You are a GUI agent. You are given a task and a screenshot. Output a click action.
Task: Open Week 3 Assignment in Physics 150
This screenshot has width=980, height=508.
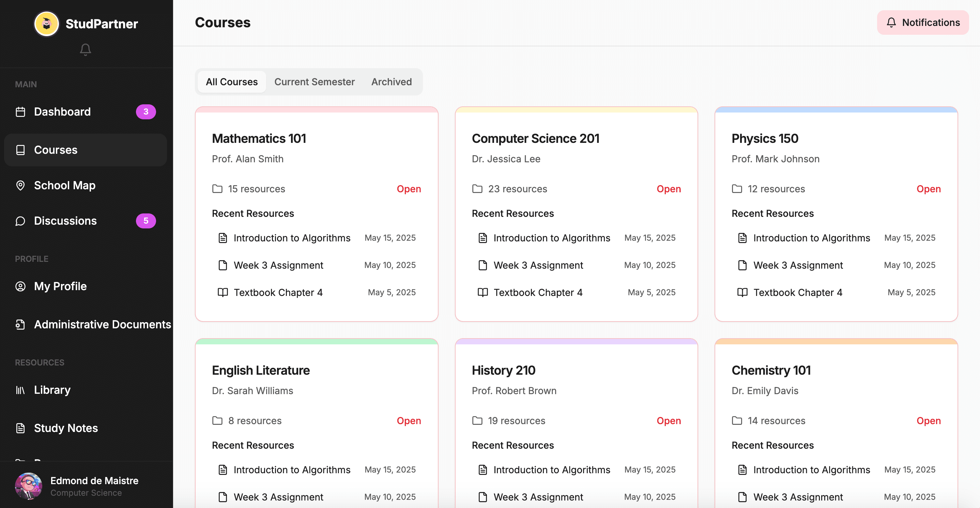798,265
